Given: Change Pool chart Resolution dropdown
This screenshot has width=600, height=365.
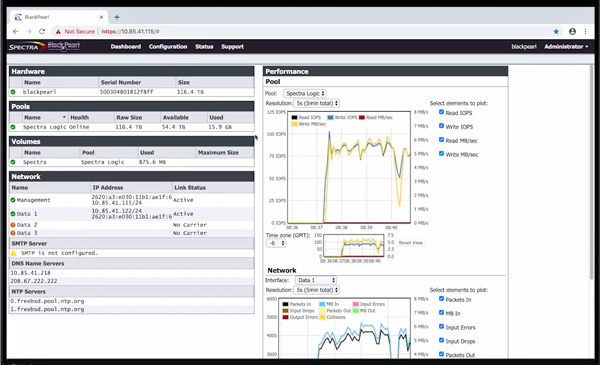Looking at the screenshot, I should coord(316,103).
